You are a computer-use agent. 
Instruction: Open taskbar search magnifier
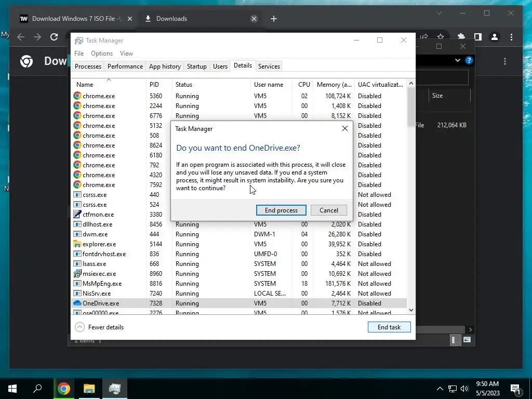click(x=37, y=389)
